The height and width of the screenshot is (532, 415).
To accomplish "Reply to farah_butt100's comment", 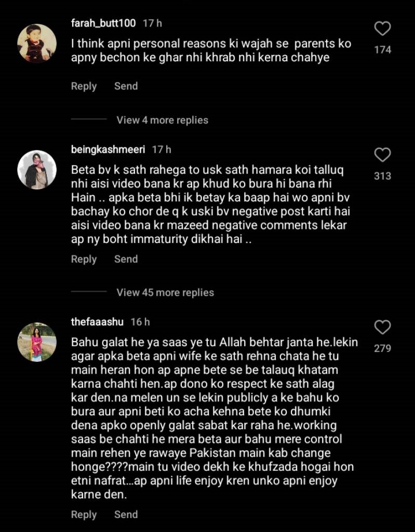I will 84,86.
